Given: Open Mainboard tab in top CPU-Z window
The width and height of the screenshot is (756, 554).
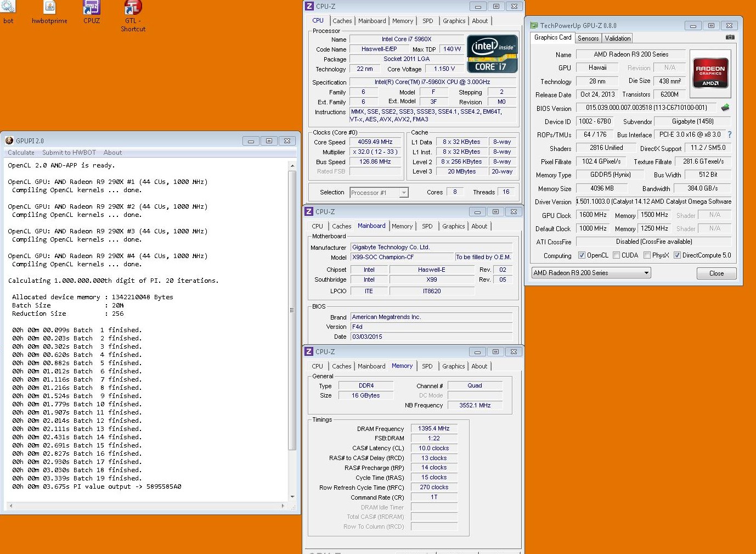Looking at the screenshot, I should tap(372, 21).
